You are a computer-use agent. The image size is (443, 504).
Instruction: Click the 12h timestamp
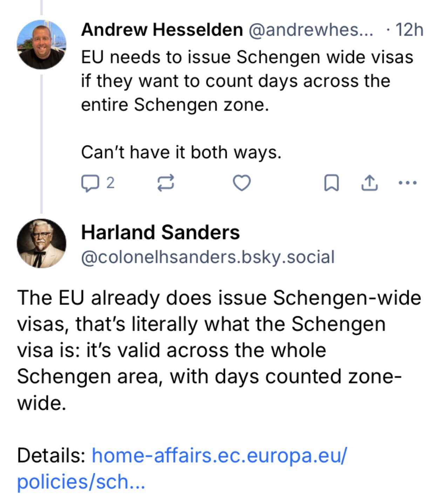coord(409,29)
